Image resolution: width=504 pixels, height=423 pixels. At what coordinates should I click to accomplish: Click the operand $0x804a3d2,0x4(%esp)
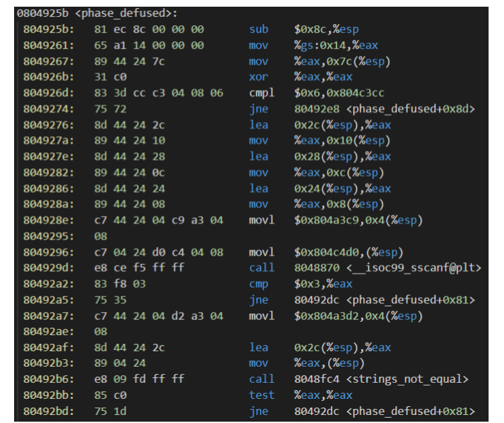[358, 316]
